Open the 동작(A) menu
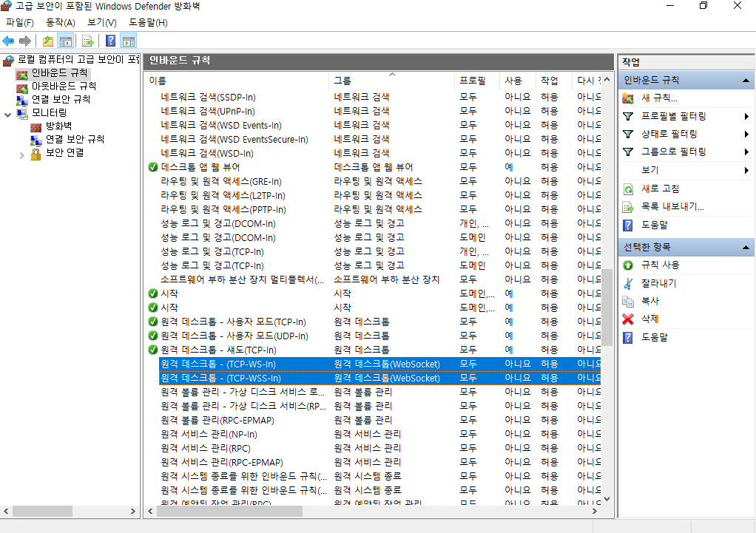 (x=61, y=23)
